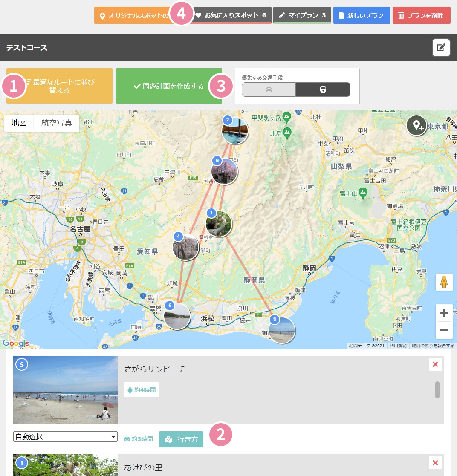The width and height of the screenshot is (457, 476).
Task: Click the add spot pin icon on map
Action: pyautogui.click(x=416, y=126)
